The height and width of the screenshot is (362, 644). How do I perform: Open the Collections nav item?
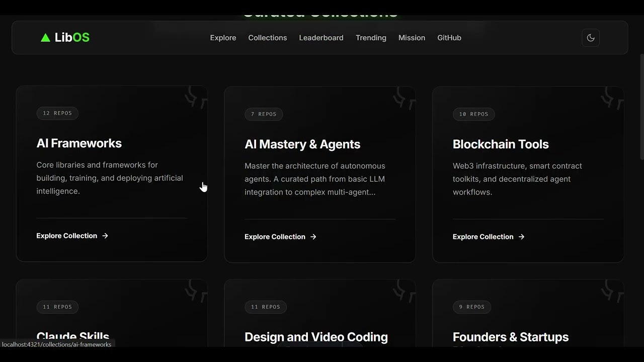(268, 38)
